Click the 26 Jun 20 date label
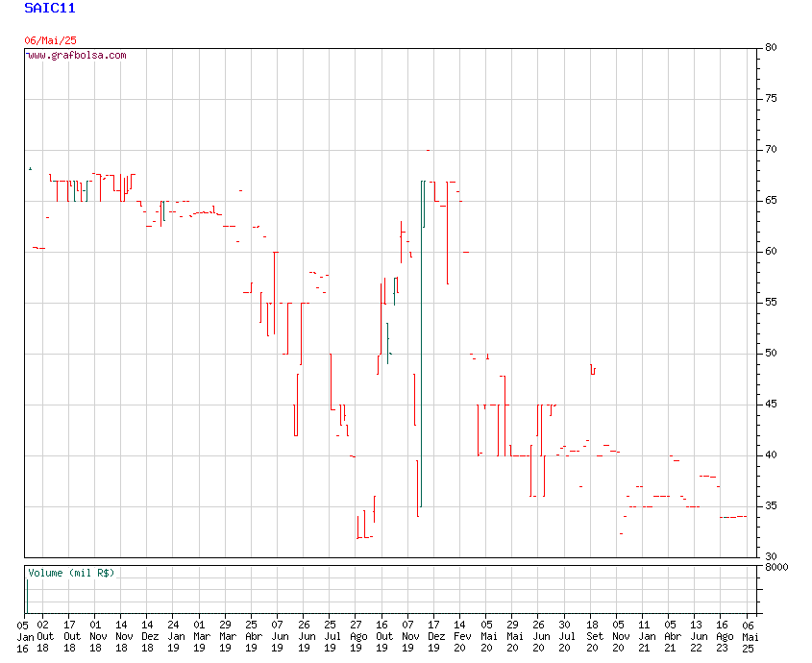Screen dimensions: 812x663 [540, 637]
